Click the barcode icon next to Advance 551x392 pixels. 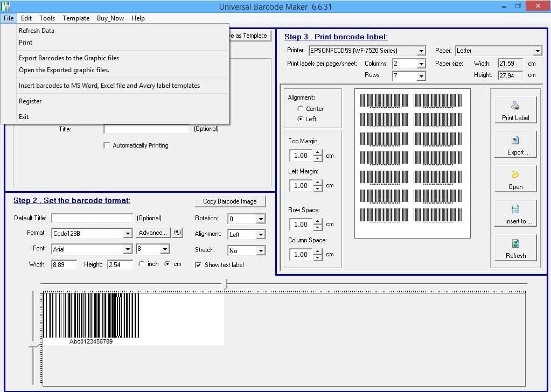click(x=177, y=233)
